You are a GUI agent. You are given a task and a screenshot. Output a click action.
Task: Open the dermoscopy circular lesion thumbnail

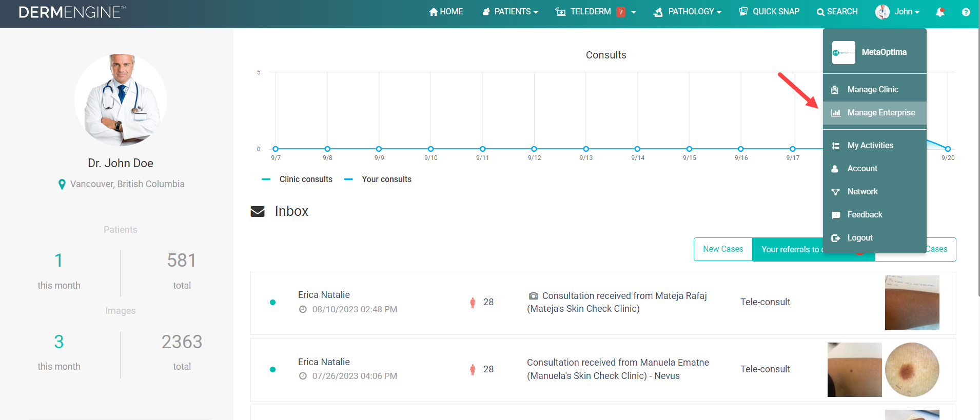(912, 370)
